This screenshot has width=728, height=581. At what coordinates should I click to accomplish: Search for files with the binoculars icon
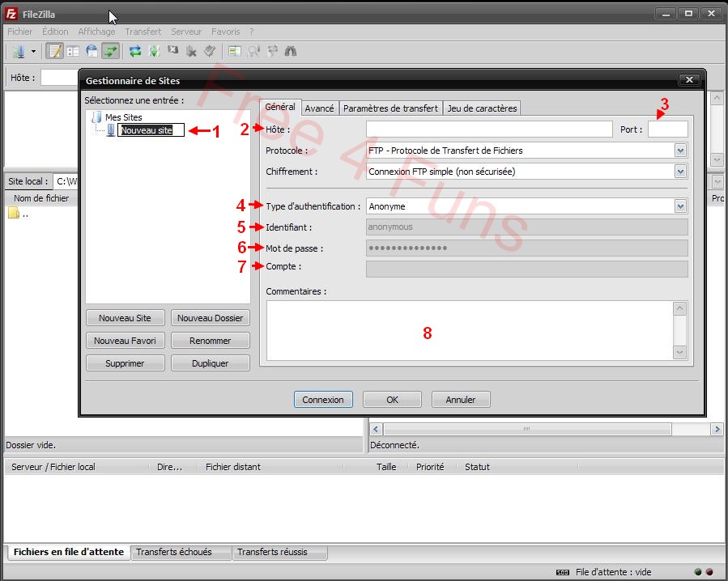(x=289, y=51)
